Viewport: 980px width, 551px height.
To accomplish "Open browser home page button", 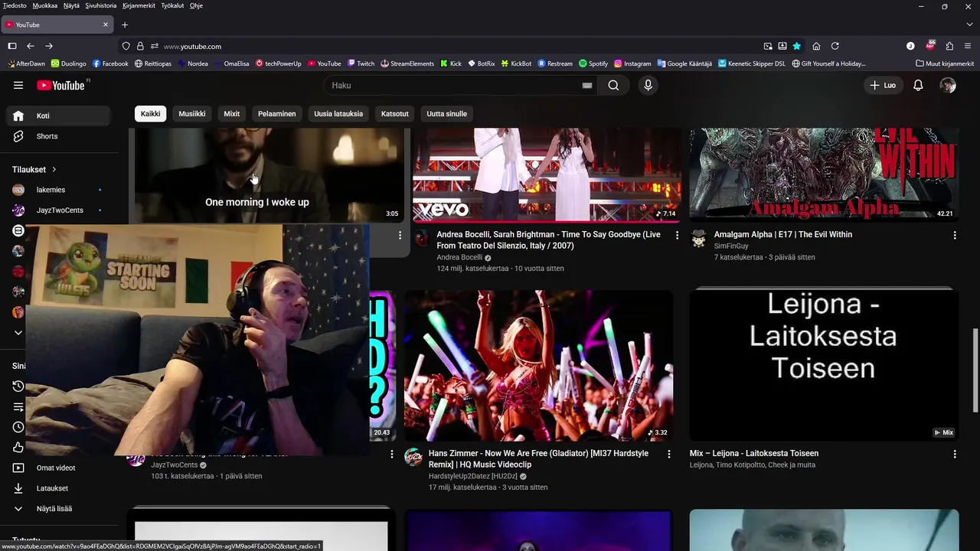I will click(816, 46).
